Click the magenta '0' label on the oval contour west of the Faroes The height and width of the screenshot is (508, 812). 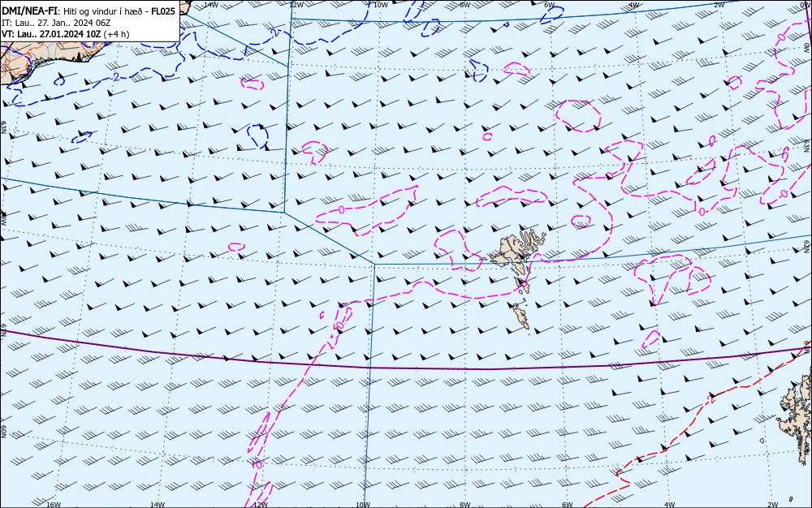point(341,209)
